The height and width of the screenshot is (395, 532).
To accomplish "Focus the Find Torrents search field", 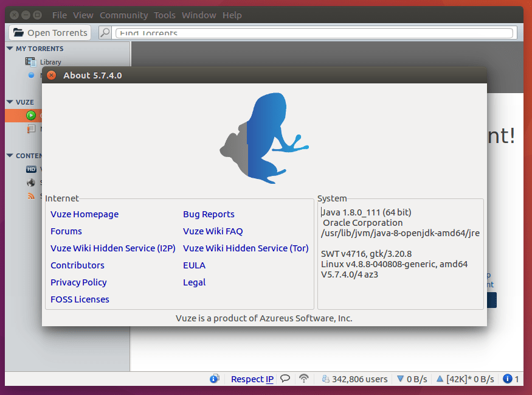I will [x=314, y=33].
